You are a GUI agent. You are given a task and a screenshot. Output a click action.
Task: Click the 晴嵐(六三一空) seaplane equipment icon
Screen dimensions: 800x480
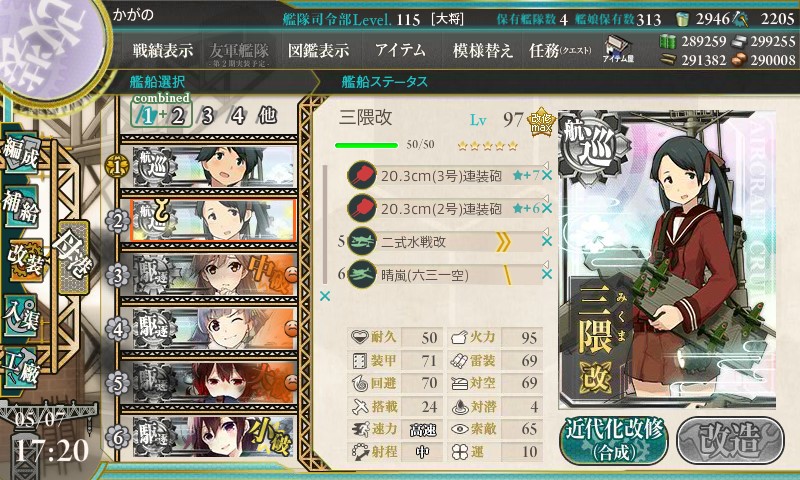362,275
